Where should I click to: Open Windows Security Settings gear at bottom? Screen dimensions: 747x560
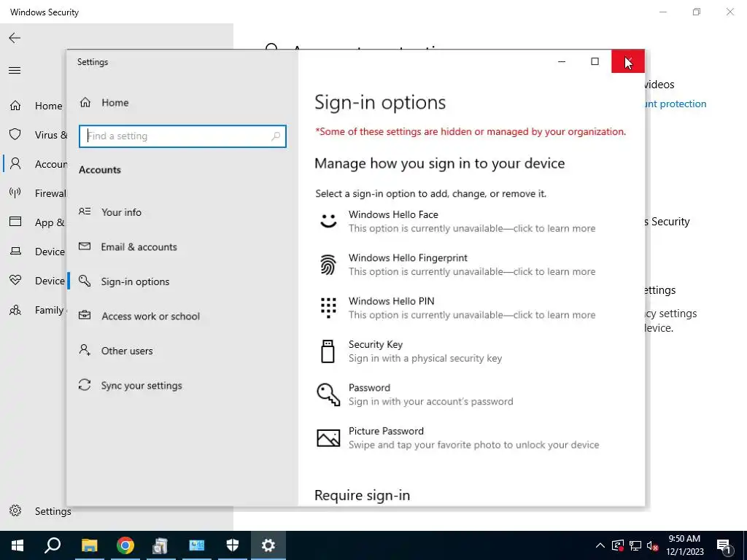tap(15, 510)
